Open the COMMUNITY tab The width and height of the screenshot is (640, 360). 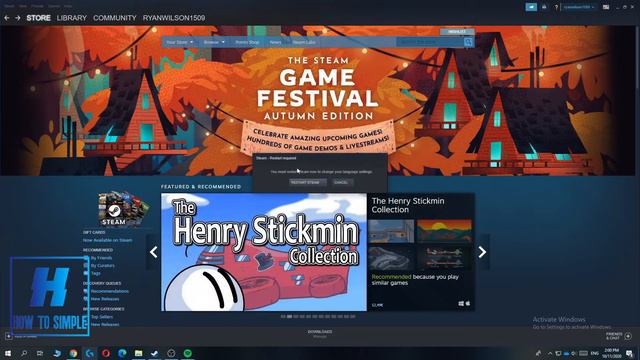click(x=115, y=18)
